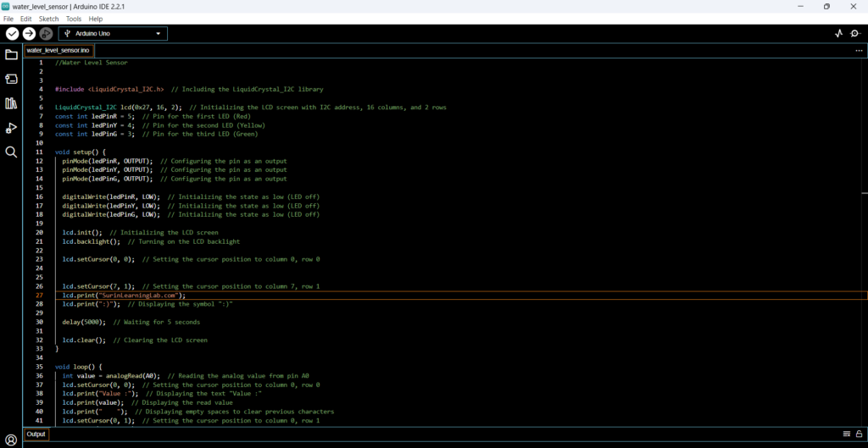Select the Output panel tab

[36, 434]
